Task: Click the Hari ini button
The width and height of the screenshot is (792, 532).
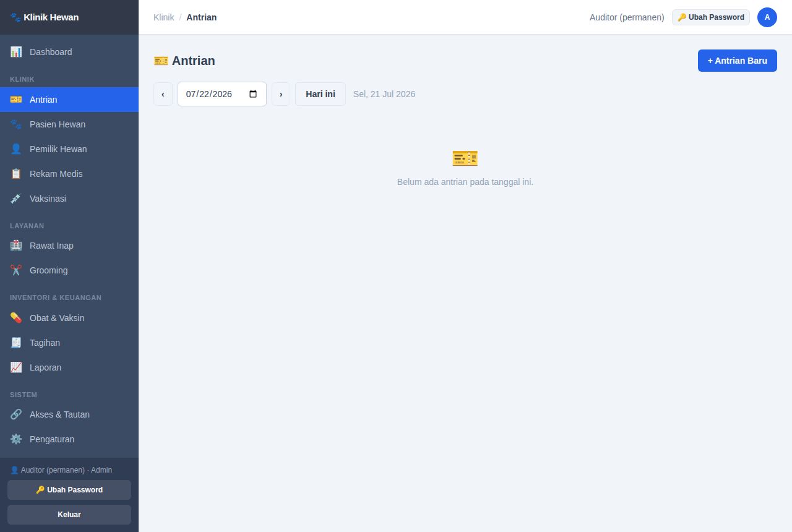Action: click(321, 94)
